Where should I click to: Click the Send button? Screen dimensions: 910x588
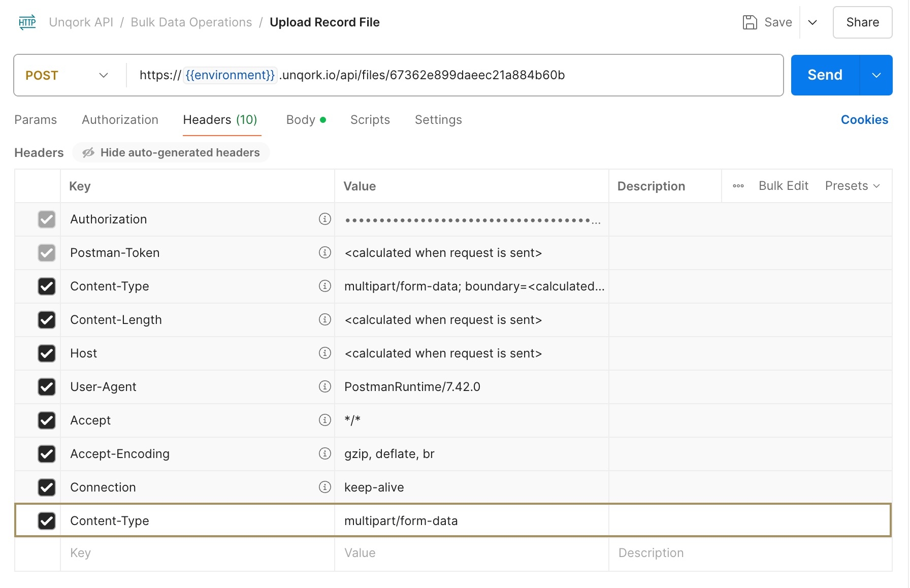[825, 75]
